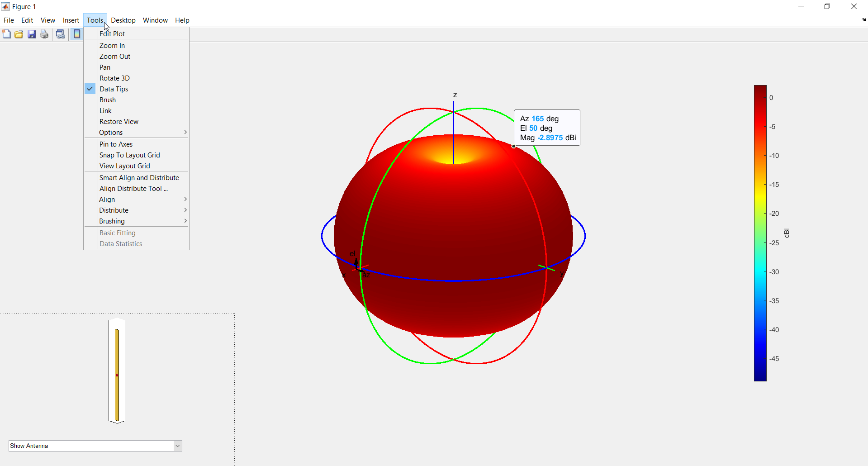Click the MATLAB icon in the title bar
This screenshot has width=868, height=466.
[5, 6]
